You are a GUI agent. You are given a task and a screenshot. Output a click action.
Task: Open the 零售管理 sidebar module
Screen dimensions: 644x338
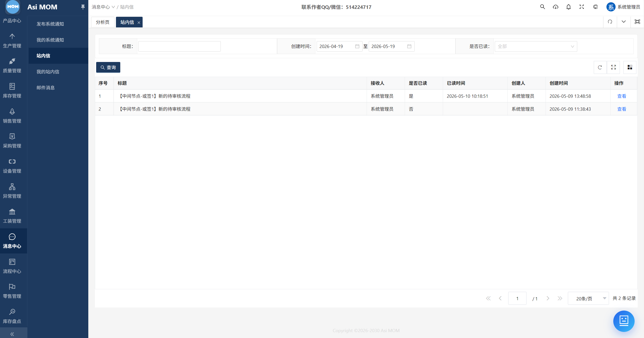pos(12,291)
